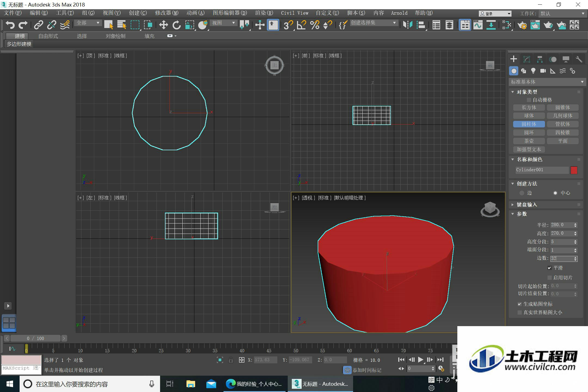Click the Redo arrow icon
Screen dimensions: 588x392
[23, 25]
